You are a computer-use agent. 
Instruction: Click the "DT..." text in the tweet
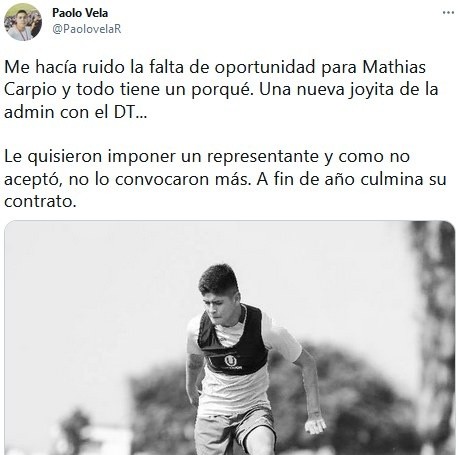click(130, 112)
